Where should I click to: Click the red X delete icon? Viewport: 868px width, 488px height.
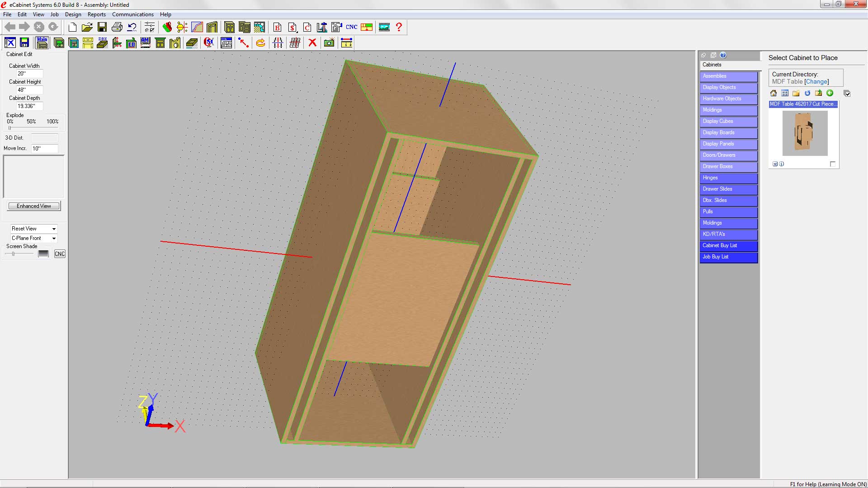pos(312,42)
